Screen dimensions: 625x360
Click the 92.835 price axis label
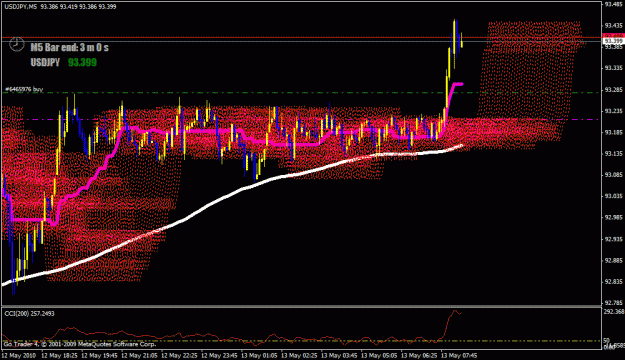tap(613, 282)
